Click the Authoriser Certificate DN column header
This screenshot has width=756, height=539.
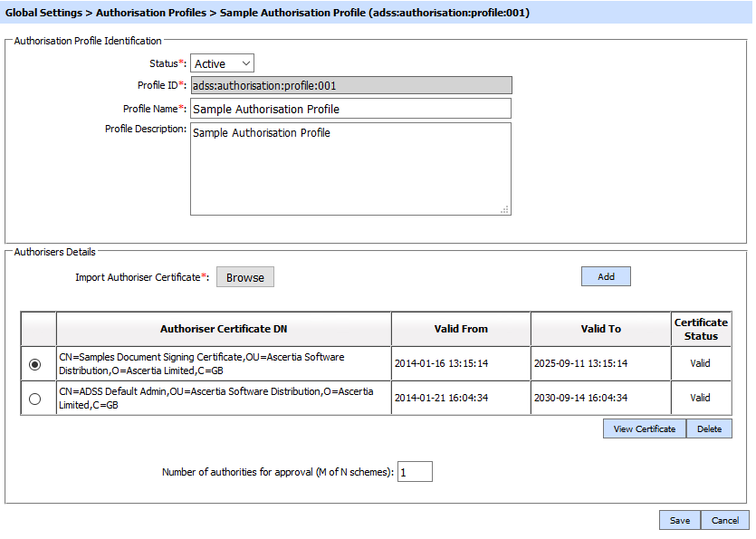pos(224,329)
